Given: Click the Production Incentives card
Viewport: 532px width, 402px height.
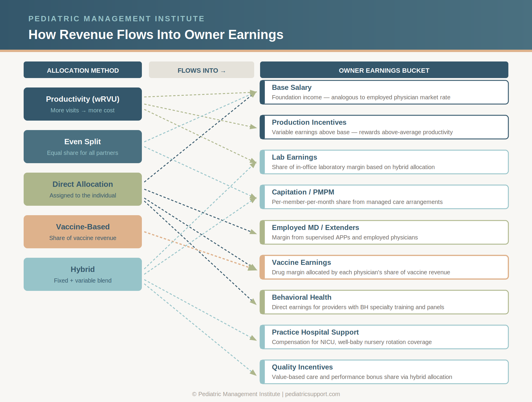Looking at the screenshot, I should point(384,127).
